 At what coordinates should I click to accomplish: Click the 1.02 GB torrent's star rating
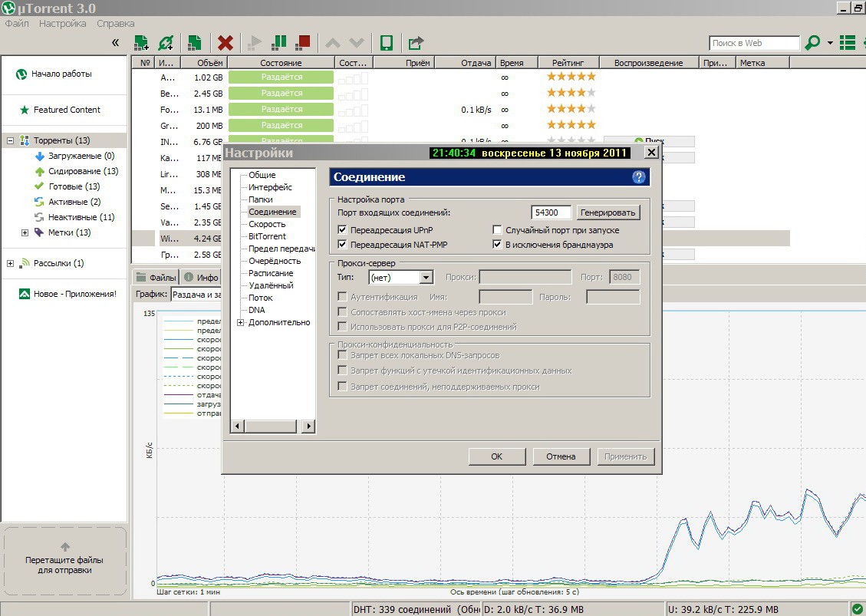(x=571, y=76)
